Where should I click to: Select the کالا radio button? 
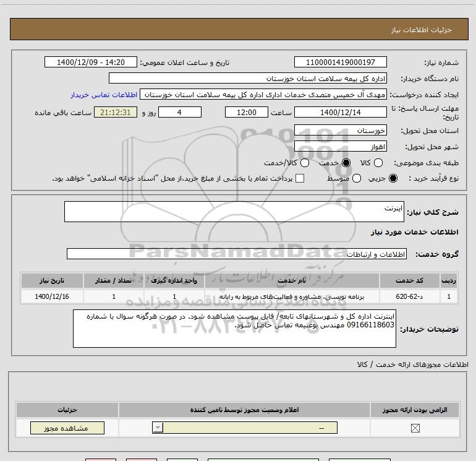click(x=378, y=163)
